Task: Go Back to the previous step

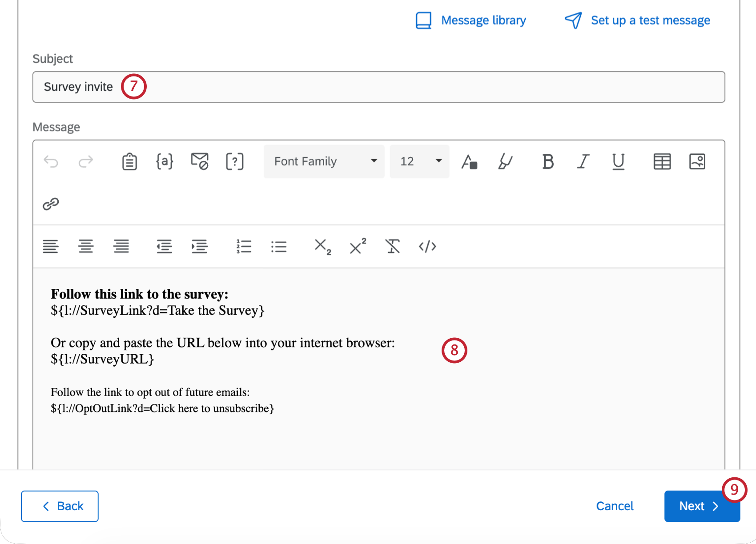Action: pyautogui.click(x=60, y=506)
